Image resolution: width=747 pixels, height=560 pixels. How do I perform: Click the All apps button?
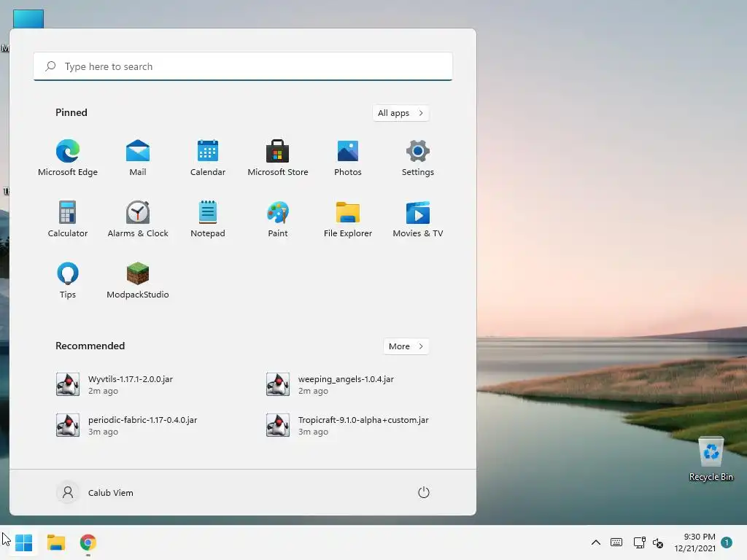(x=400, y=113)
